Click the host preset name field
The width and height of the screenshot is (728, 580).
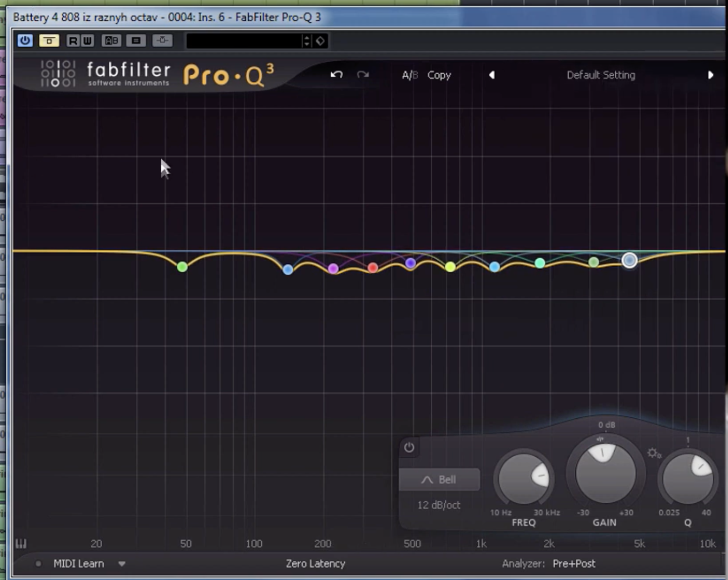tap(243, 41)
